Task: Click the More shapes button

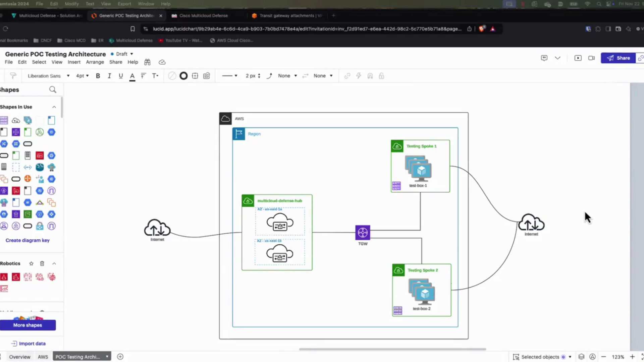Action: click(x=28, y=325)
